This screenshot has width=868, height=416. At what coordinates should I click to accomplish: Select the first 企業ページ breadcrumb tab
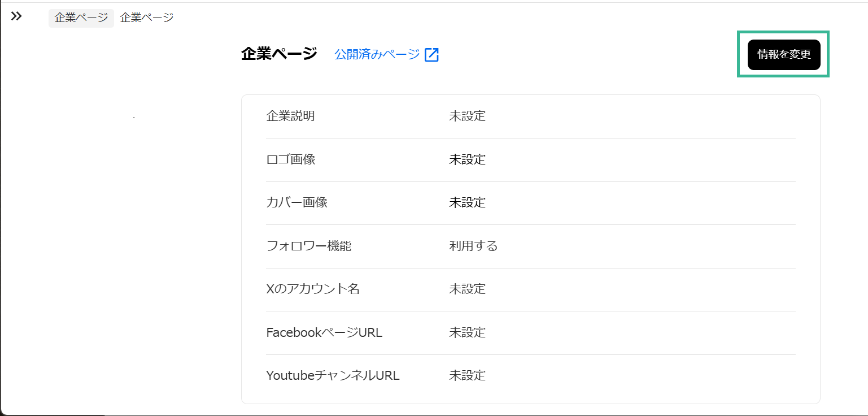click(81, 18)
